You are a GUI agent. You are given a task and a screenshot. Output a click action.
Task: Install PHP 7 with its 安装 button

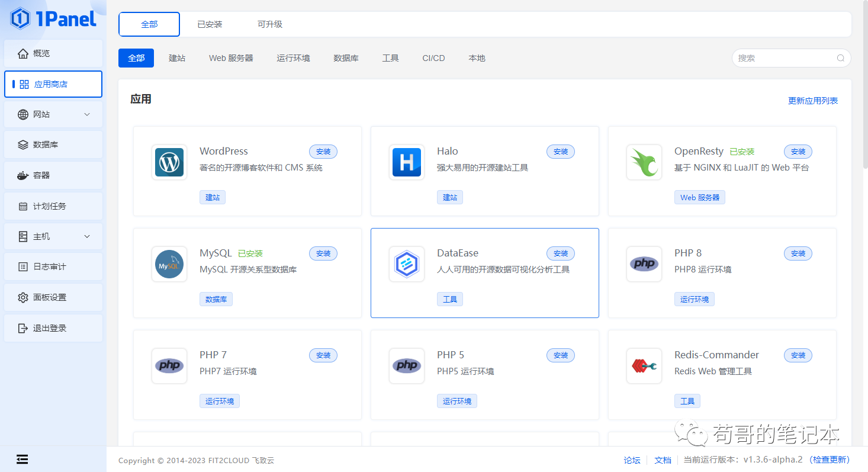coord(323,355)
